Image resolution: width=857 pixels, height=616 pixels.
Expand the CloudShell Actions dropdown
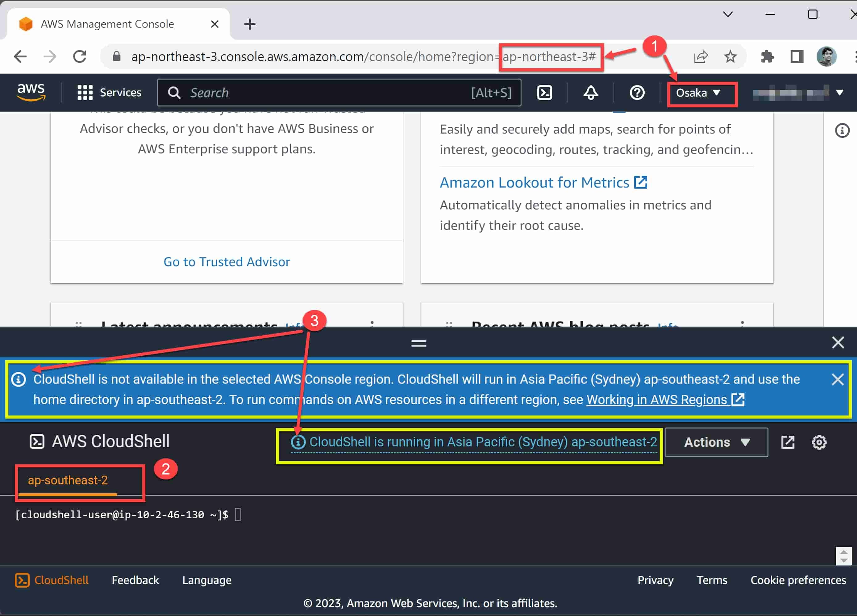click(x=716, y=442)
